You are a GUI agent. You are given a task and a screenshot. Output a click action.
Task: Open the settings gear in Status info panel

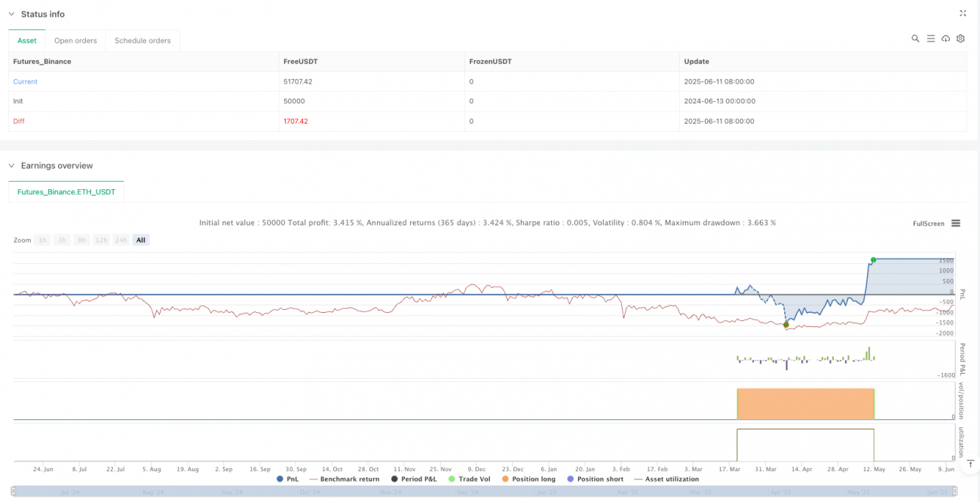tap(960, 38)
